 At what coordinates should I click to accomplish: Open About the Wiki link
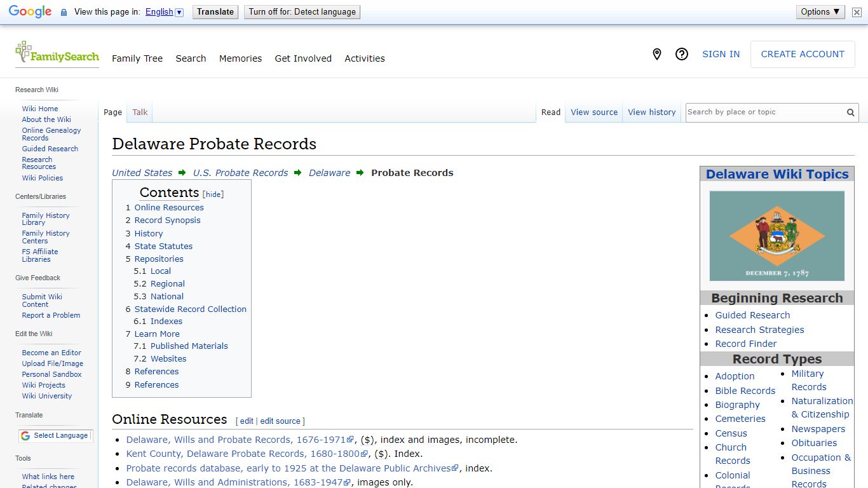pyautogui.click(x=46, y=119)
